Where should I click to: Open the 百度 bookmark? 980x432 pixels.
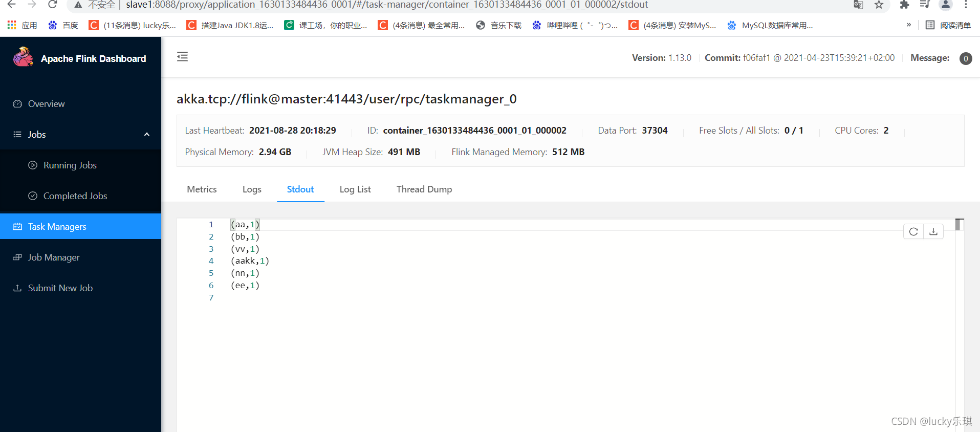tap(63, 25)
